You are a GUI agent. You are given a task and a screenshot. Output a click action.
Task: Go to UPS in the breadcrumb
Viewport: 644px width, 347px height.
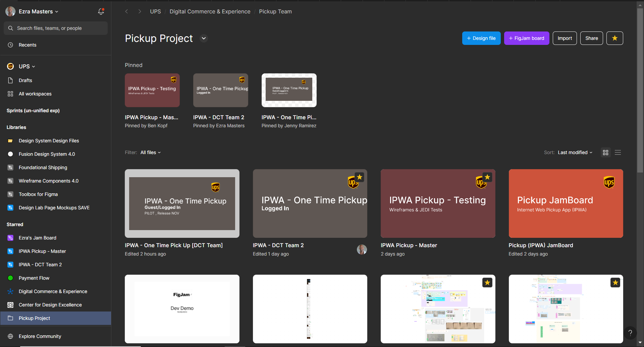155,11
